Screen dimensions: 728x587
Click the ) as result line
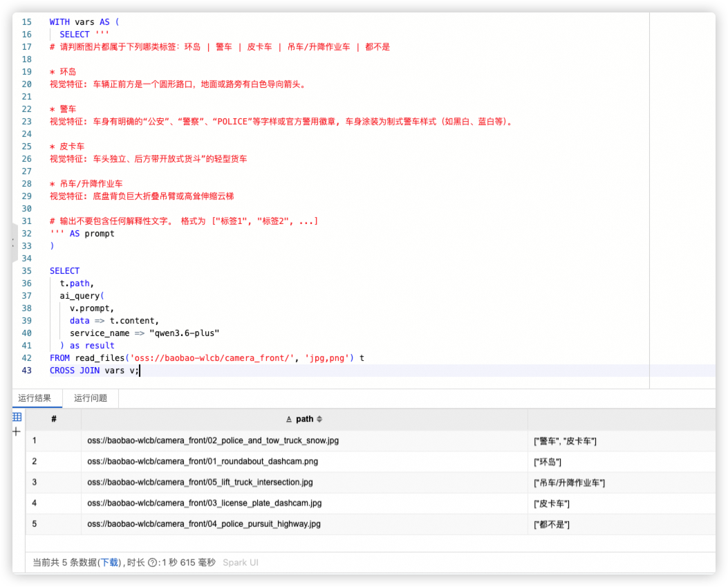(87, 346)
